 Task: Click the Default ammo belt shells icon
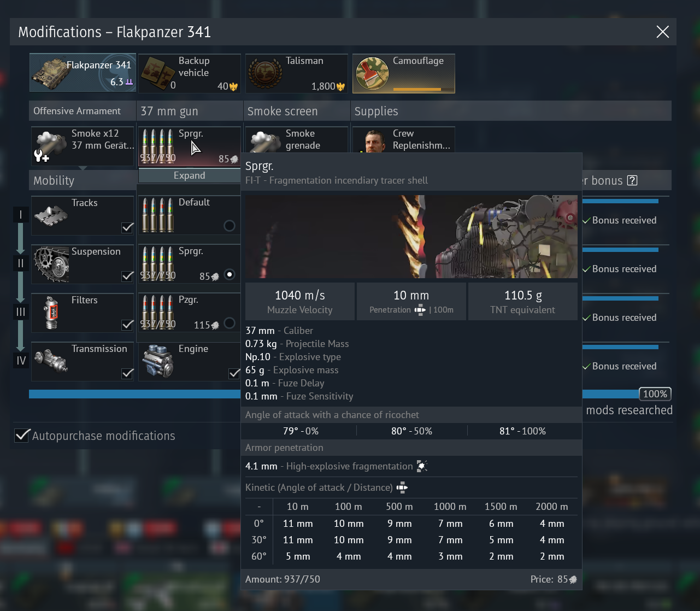(x=158, y=215)
